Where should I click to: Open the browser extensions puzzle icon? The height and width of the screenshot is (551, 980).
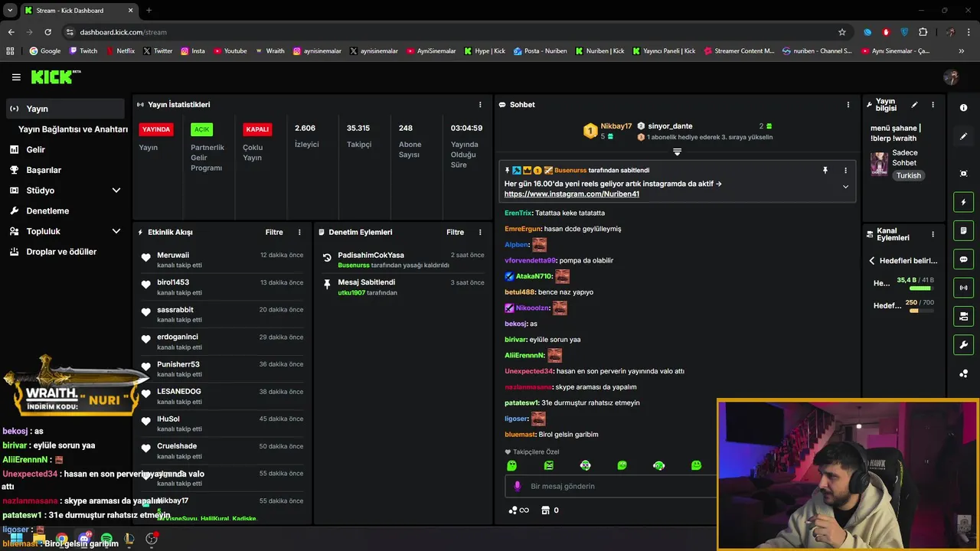(923, 32)
